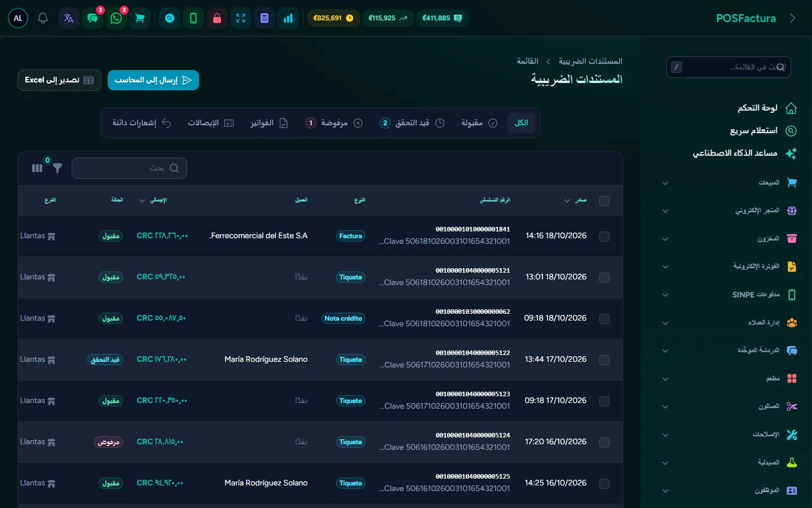Sort by صادر issued column header
Viewport: 812px width, 508px height.
[x=576, y=200]
